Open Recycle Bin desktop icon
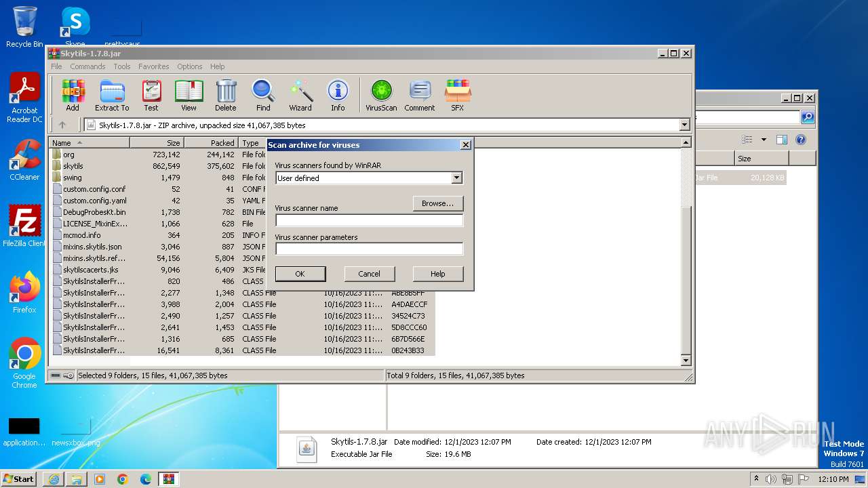868x488 pixels. [24, 27]
